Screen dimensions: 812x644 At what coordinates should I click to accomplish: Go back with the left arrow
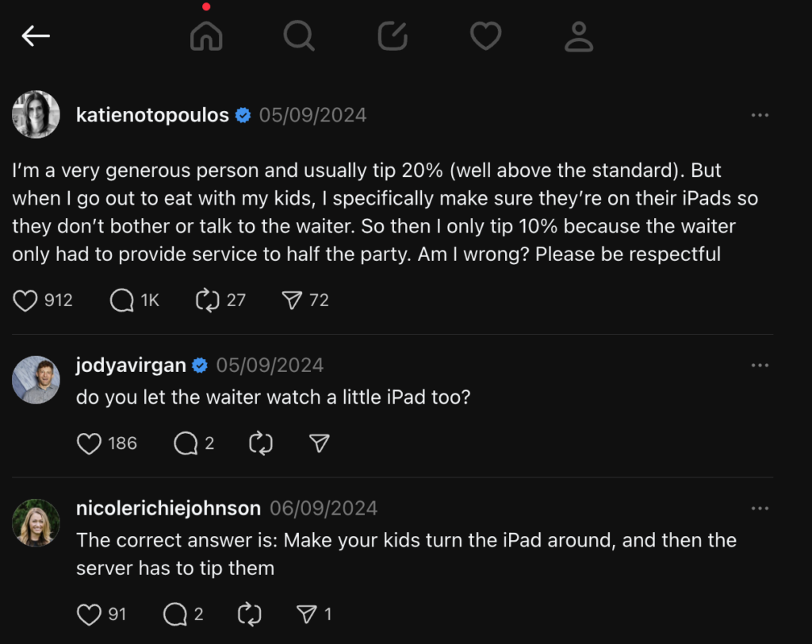(x=36, y=36)
